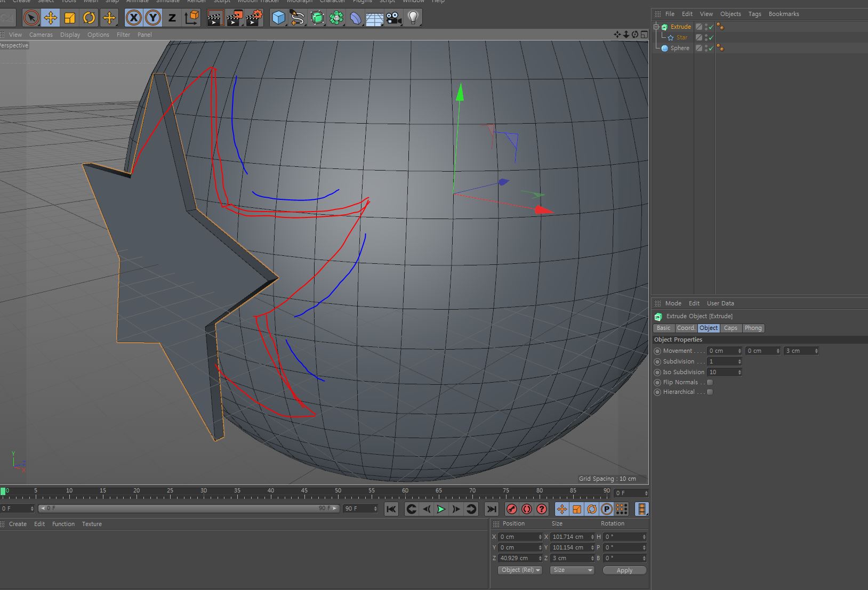Select the Scale tool in top toolbar
This screenshot has height=590, width=868.
[70, 18]
